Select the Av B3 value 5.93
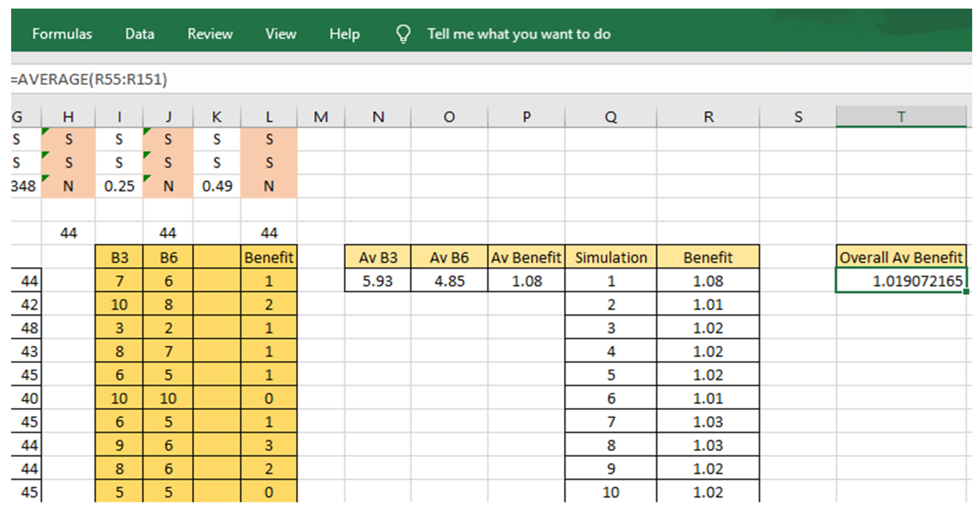The height and width of the screenshot is (522, 980). (x=378, y=281)
